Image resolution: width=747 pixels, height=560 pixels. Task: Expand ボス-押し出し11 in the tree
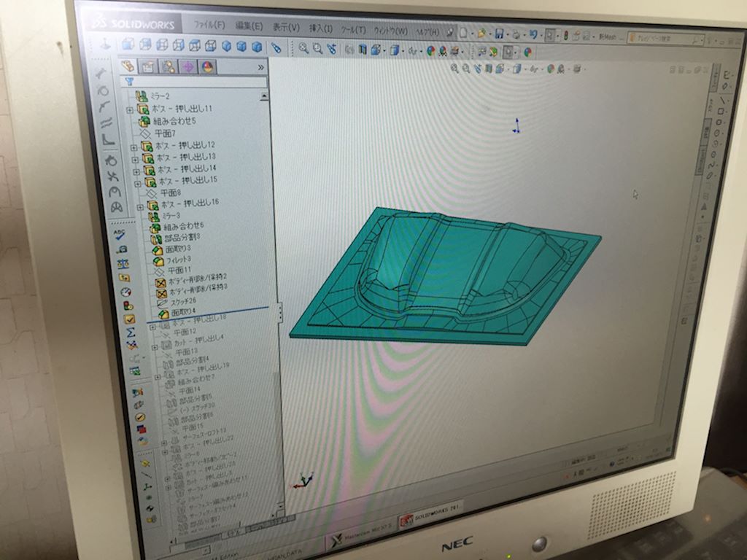point(130,110)
